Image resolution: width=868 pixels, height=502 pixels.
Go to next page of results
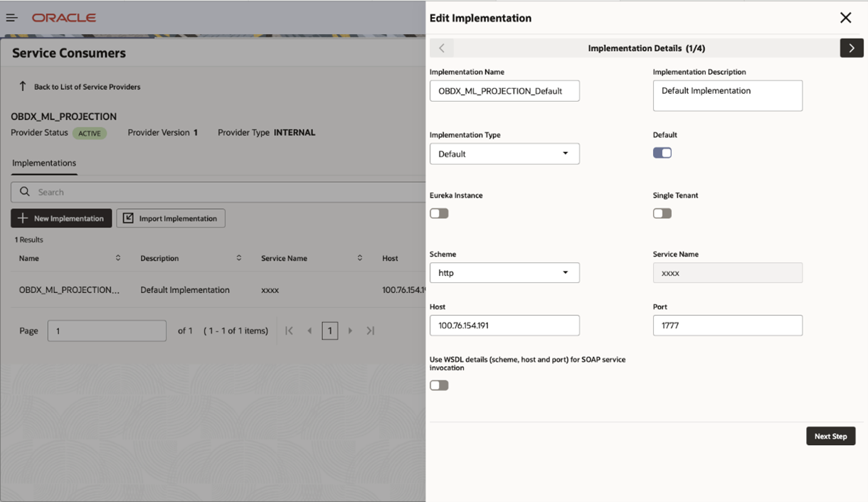pos(350,331)
